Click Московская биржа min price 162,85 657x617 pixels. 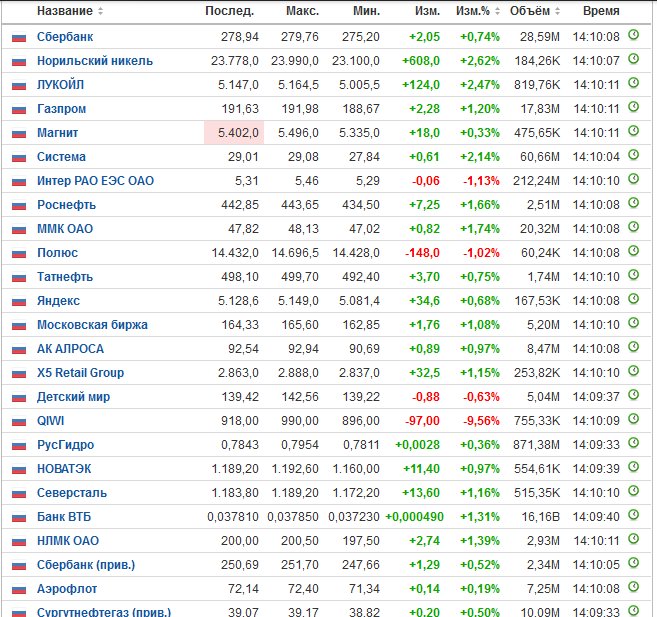[x=361, y=325]
